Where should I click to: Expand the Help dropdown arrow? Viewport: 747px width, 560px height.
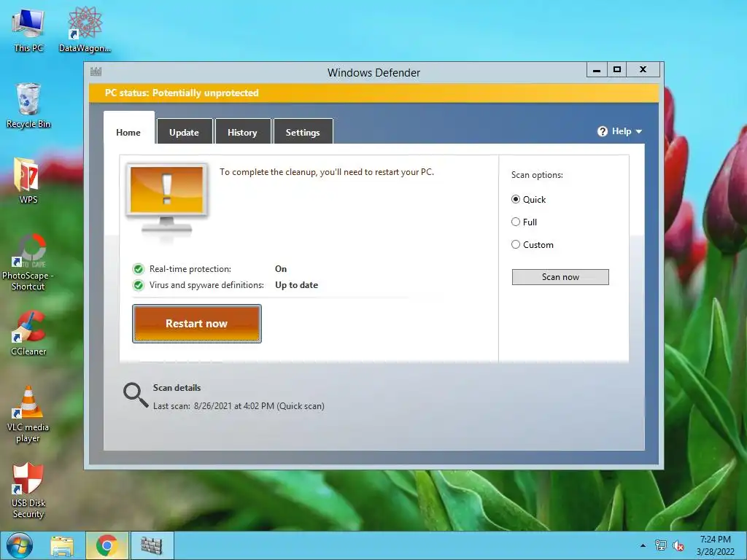(x=639, y=131)
